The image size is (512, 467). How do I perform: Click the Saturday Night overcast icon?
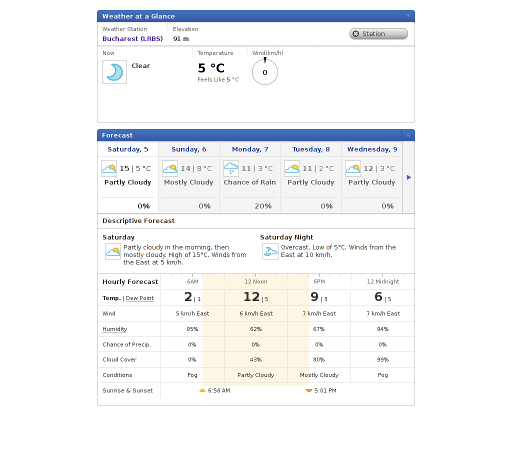tap(270, 252)
